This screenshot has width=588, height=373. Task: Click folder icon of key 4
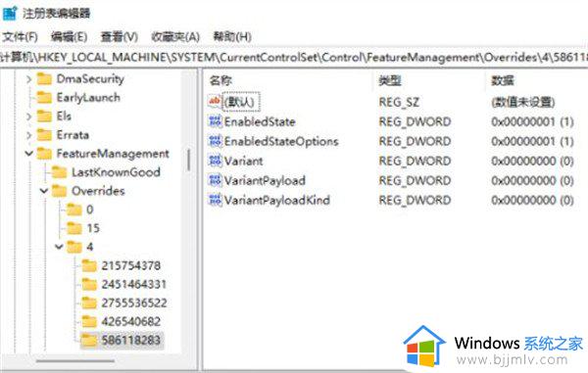pyautogui.click(x=74, y=247)
